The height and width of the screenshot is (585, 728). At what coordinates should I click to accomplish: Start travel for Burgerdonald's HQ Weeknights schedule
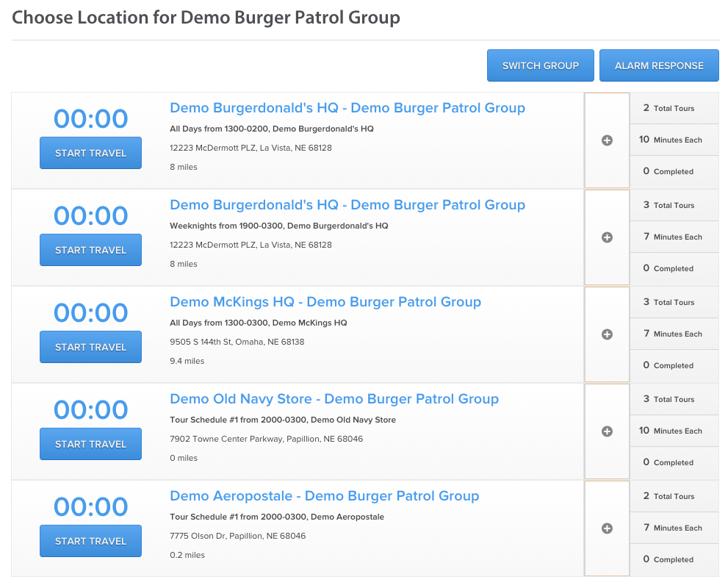pyautogui.click(x=90, y=250)
